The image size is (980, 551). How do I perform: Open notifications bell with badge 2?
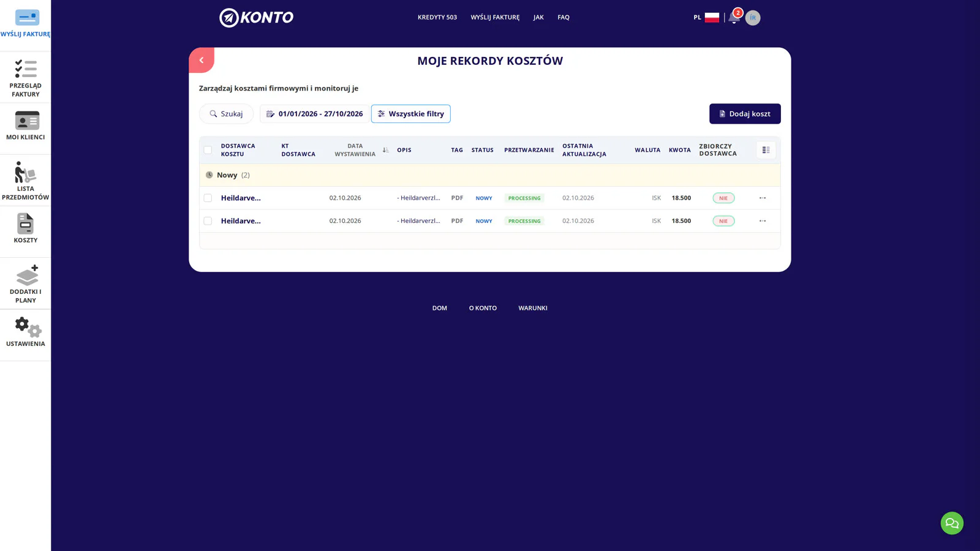(734, 17)
